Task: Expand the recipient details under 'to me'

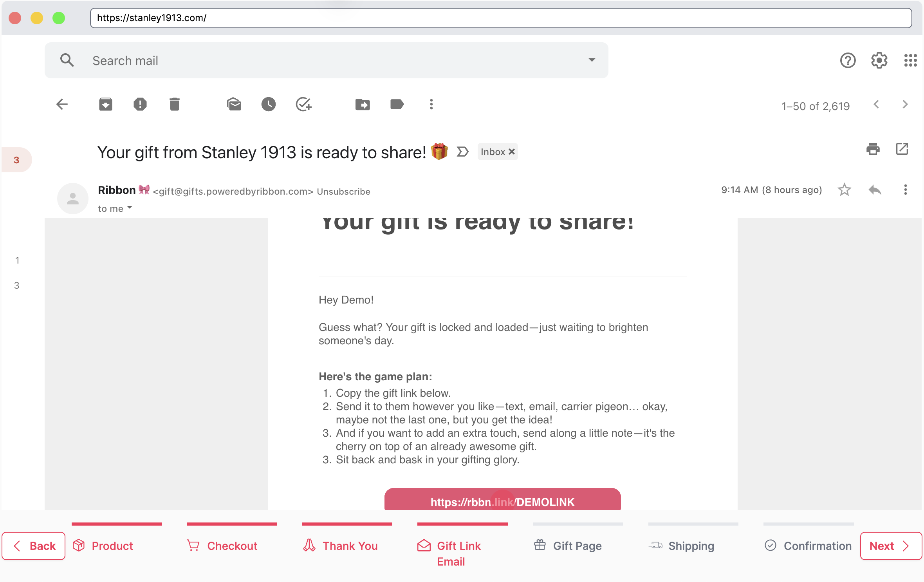Action: click(x=129, y=208)
